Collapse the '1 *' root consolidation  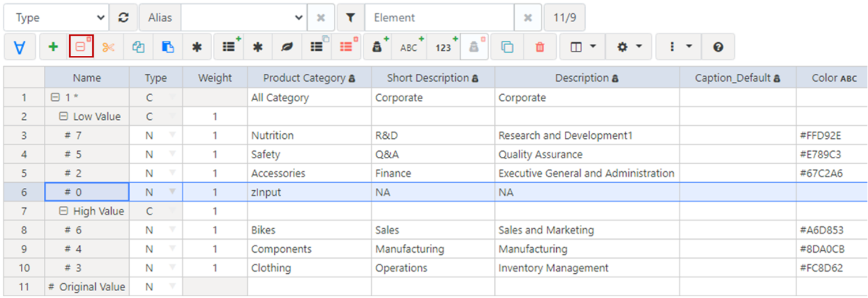point(55,98)
